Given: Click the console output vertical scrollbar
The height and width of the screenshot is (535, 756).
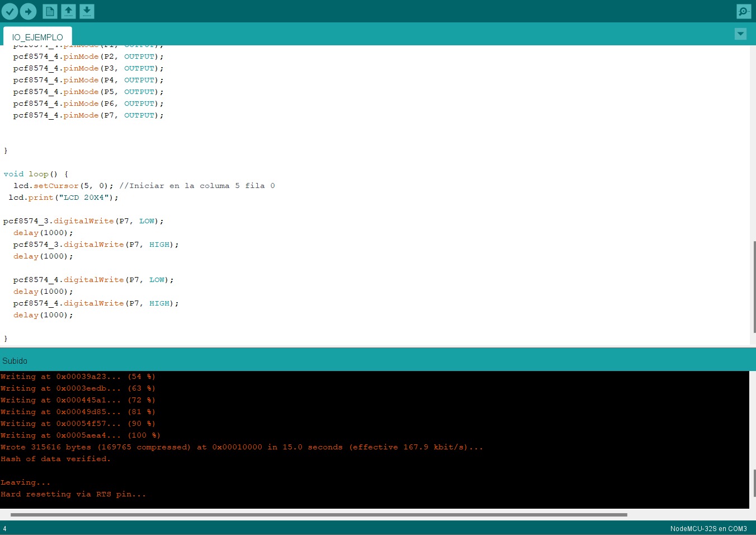Looking at the screenshot, I should coord(754,482).
